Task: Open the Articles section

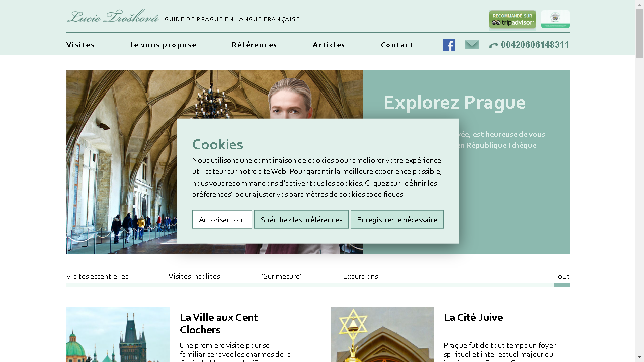Action: [329, 45]
